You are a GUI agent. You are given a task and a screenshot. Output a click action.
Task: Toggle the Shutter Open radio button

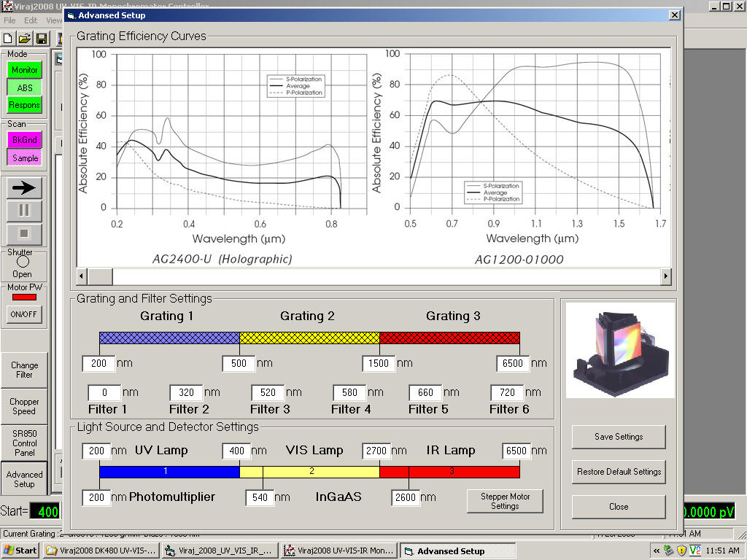click(x=23, y=262)
